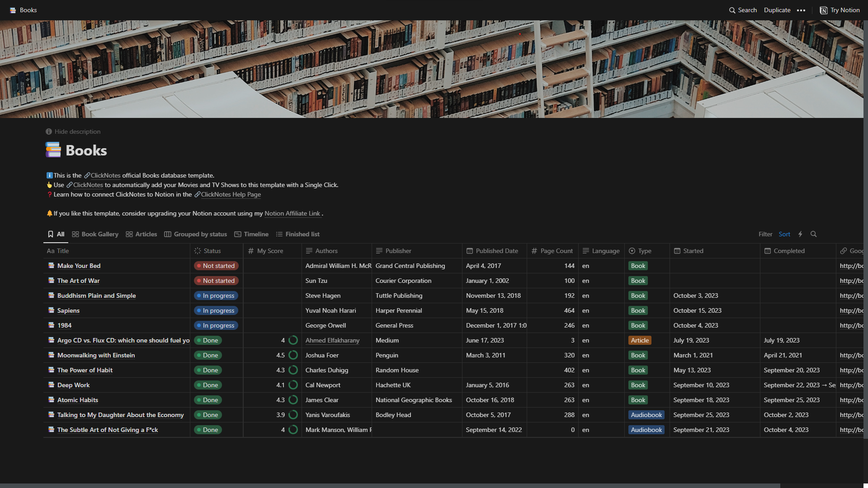Click the library bookshelf cover image
868x488 pixels.
[x=432, y=69]
